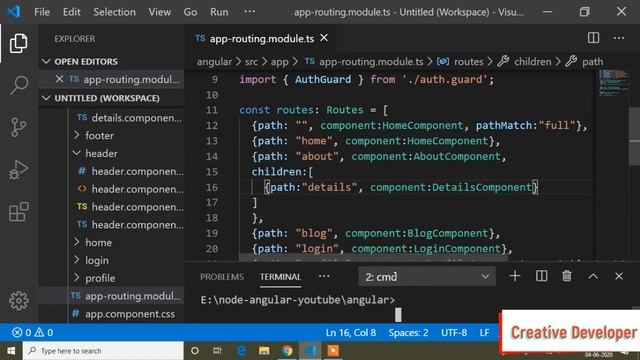Image resolution: width=640 pixels, height=360 pixels.
Task: Click 'children' breadcrumb segment
Action: tap(533, 62)
